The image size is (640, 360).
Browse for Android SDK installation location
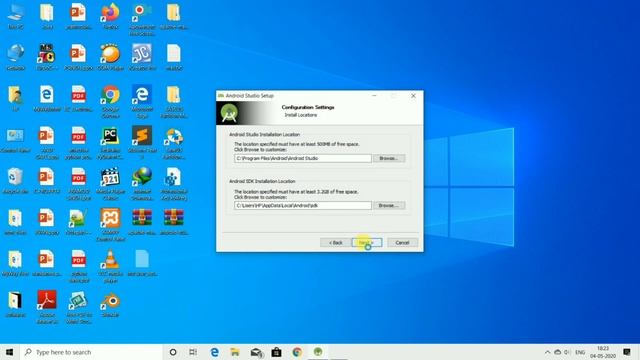pos(389,205)
